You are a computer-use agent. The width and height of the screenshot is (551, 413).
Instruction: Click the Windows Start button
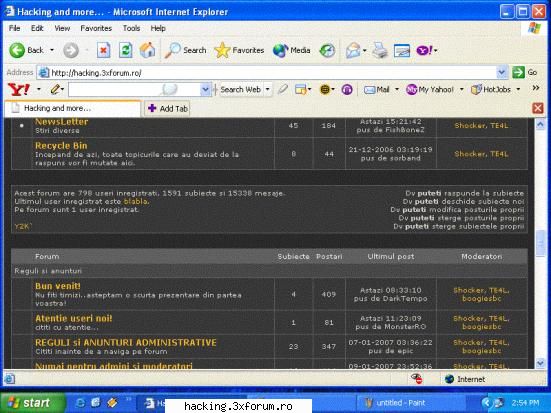pos(33,403)
